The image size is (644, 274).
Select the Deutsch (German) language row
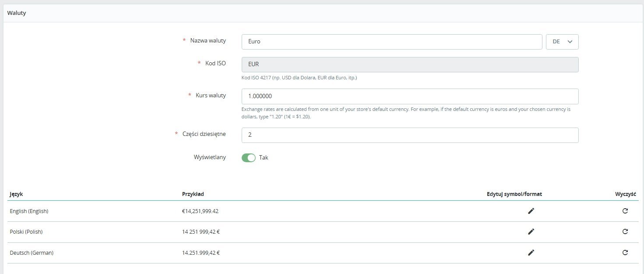point(32,253)
